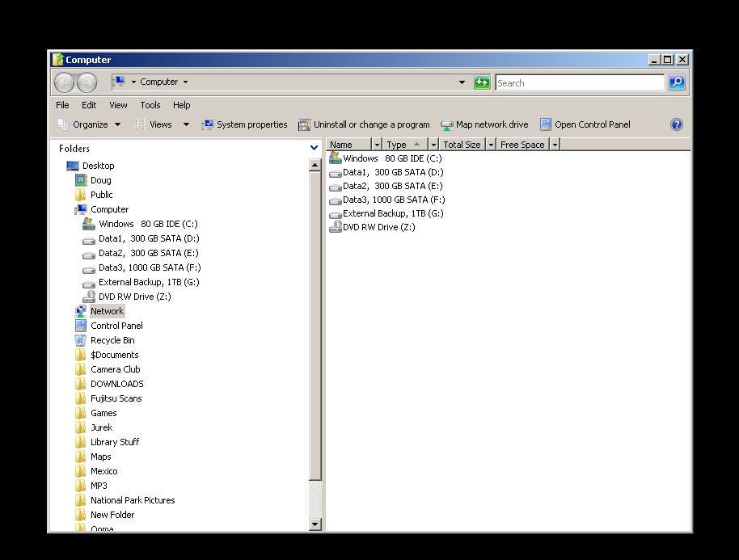Select Data1 (D:) drive icon in file list
The image size is (739, 560).
pos(335,173)
